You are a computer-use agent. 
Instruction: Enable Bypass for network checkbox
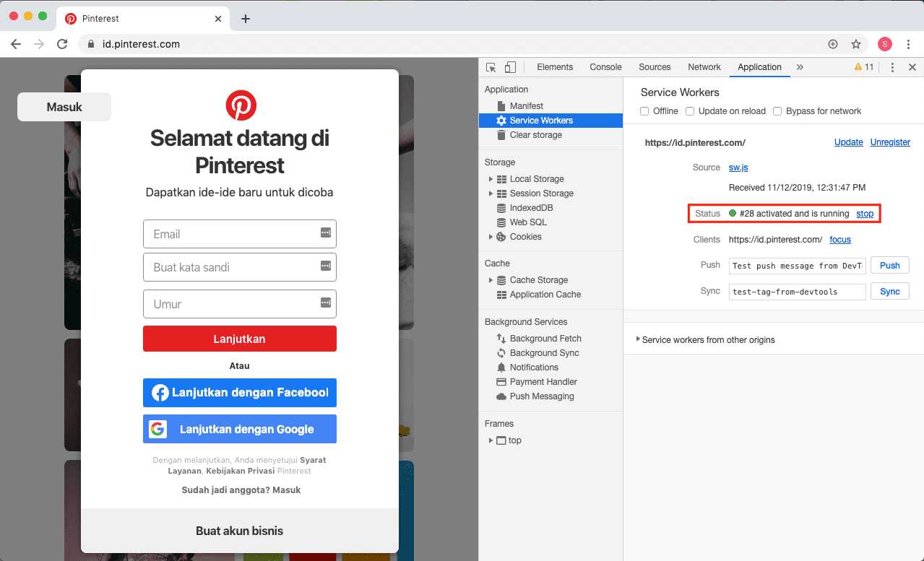(777, 111)
